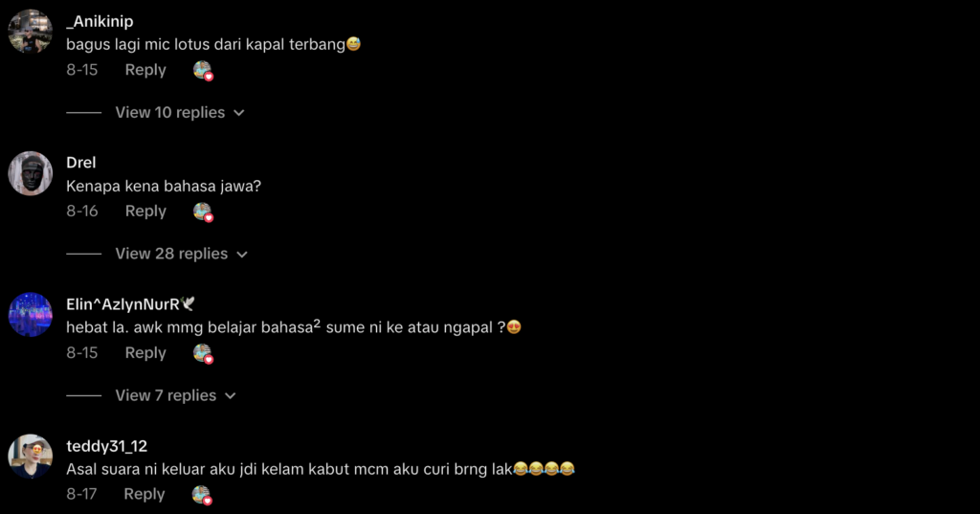Click creator-liked badge on Drel's comment
980x514 pixels.
pos(203,212)
